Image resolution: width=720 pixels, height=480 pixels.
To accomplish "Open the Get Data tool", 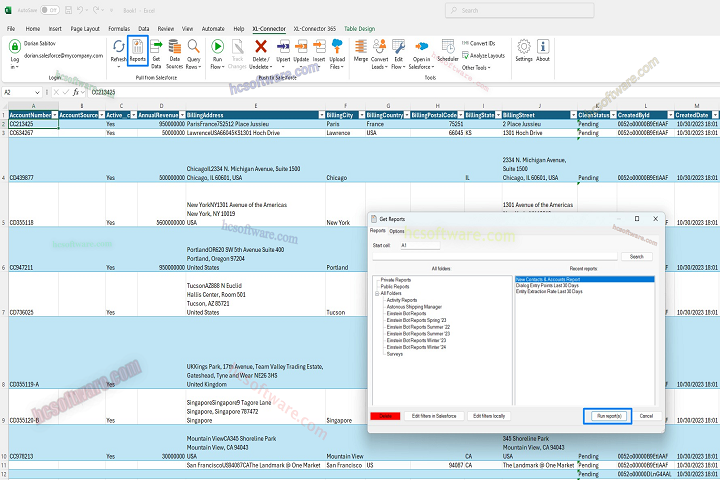I will (156, 50).
